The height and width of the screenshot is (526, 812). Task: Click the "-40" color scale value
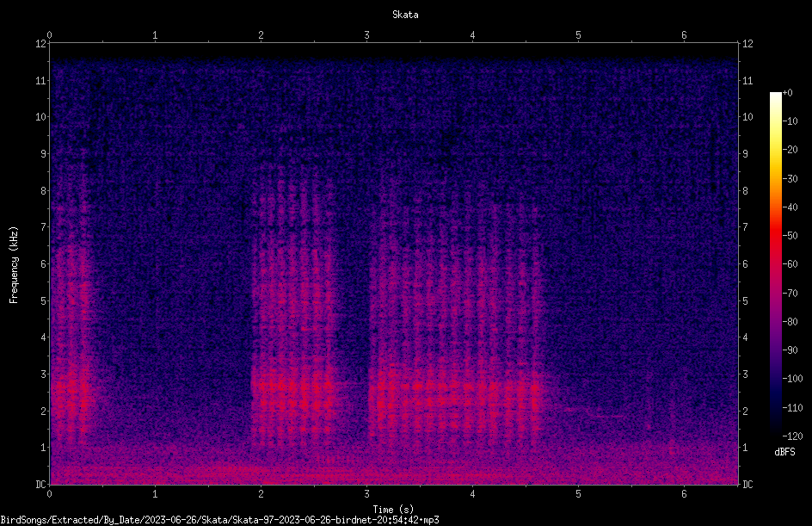click(790, 207)
